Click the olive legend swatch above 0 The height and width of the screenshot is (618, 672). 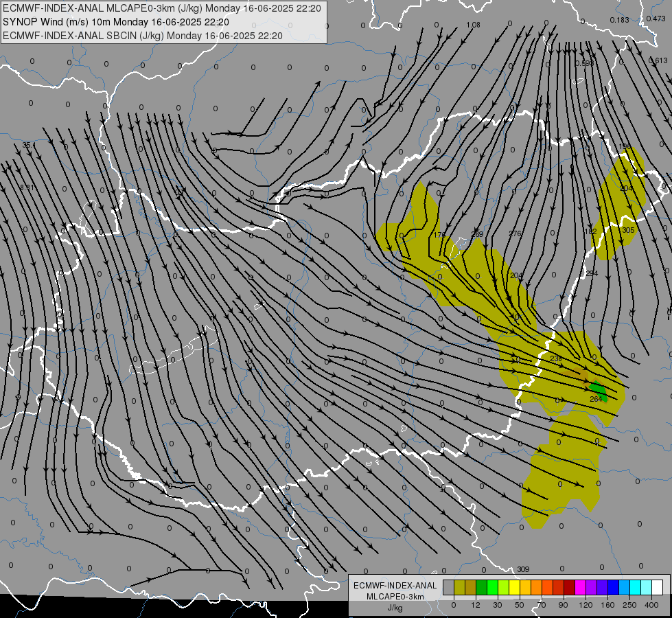[x=459, y=587]
